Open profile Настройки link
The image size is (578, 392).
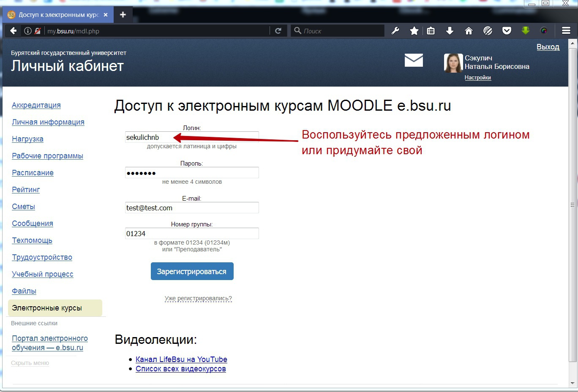click(x=478, y=77)
